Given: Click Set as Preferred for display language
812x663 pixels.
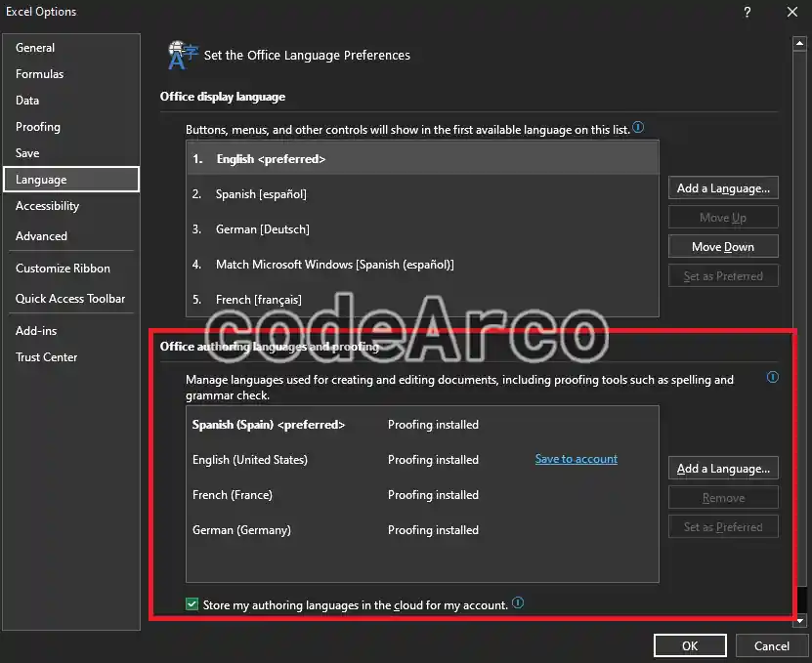Looking at the screenshot, I should 723,276.
